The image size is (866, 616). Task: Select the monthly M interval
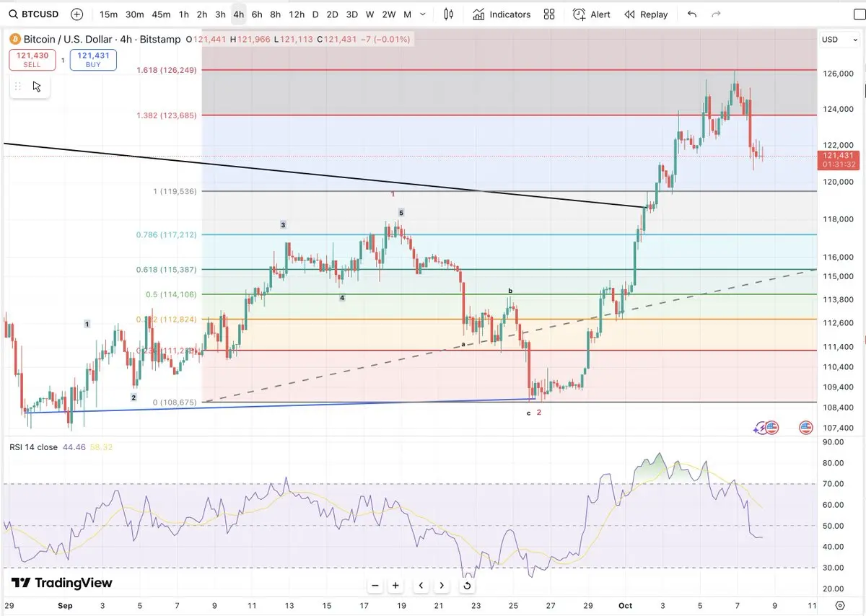tap(408, 14)
